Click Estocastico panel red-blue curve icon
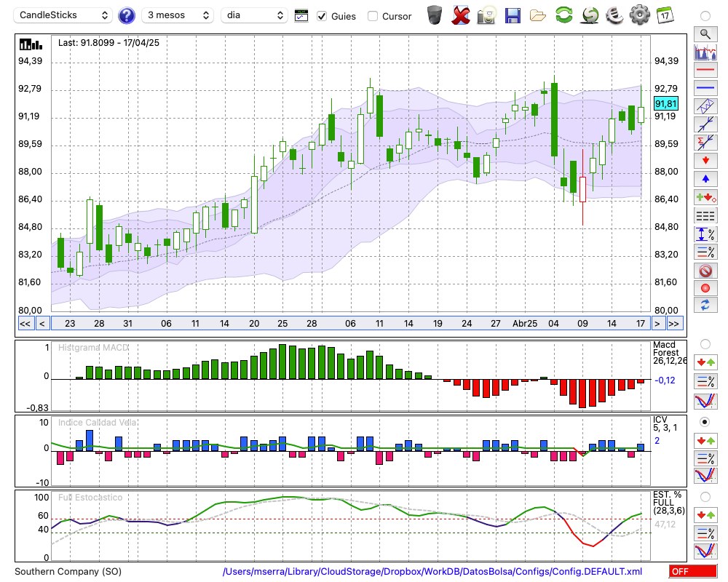 705,551
